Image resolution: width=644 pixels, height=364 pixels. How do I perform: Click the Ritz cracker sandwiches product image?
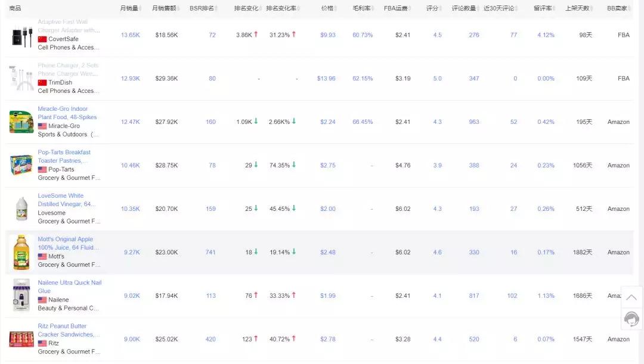point(21,339)
